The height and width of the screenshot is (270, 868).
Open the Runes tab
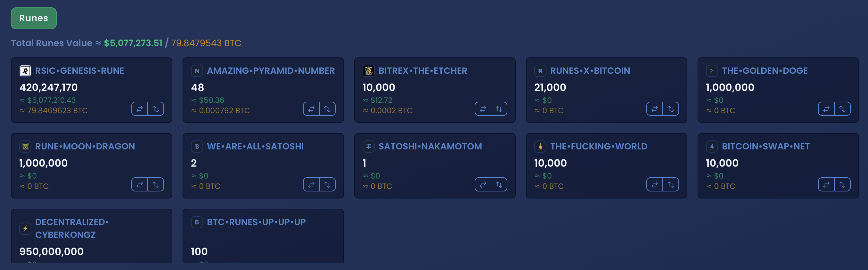34,18
